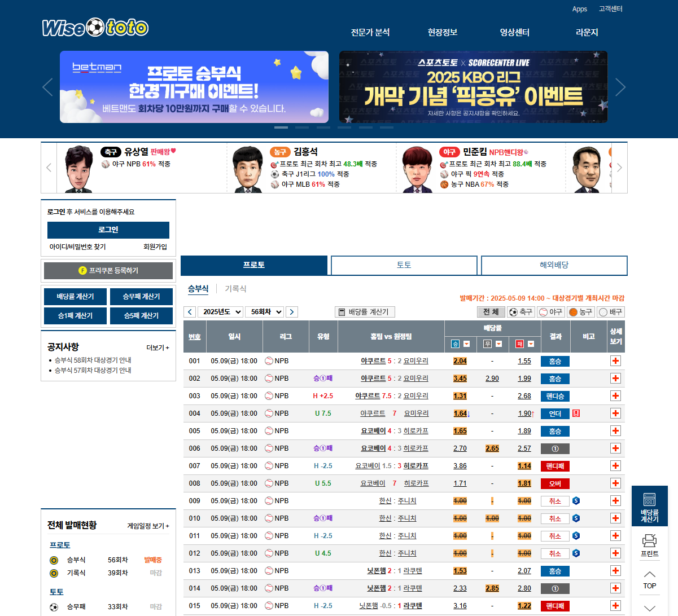Open notice 승부식 58회차 대상경기 안내
This screenshot has width=678, height=616.
tap(93, 360)
